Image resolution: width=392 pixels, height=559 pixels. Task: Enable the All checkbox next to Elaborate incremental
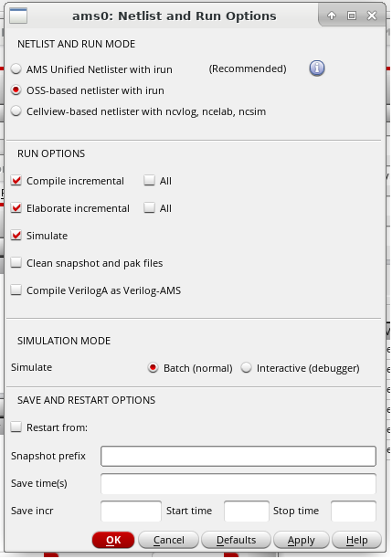[x=149, y=208]
